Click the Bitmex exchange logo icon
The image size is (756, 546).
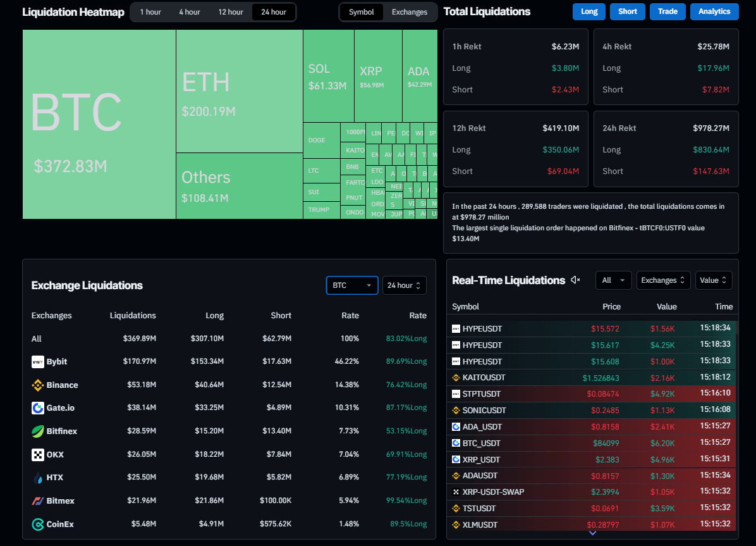[x=37, y=501]
